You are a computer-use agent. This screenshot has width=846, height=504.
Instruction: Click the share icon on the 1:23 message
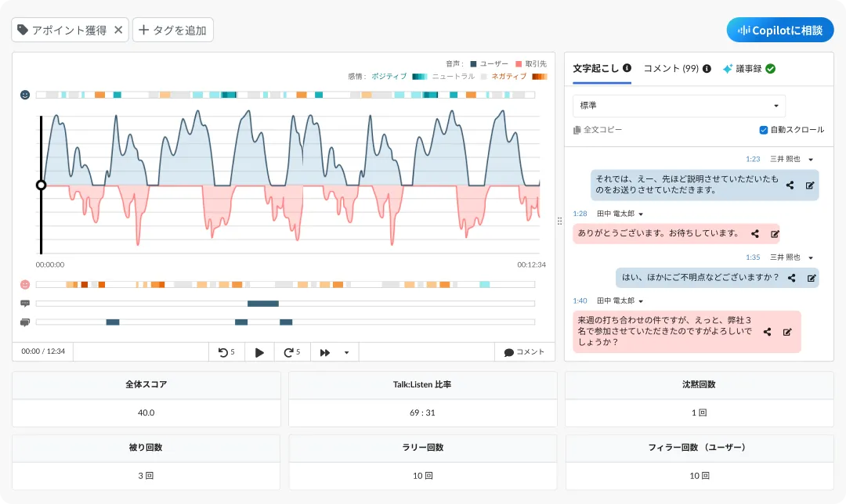coord(790,185)
